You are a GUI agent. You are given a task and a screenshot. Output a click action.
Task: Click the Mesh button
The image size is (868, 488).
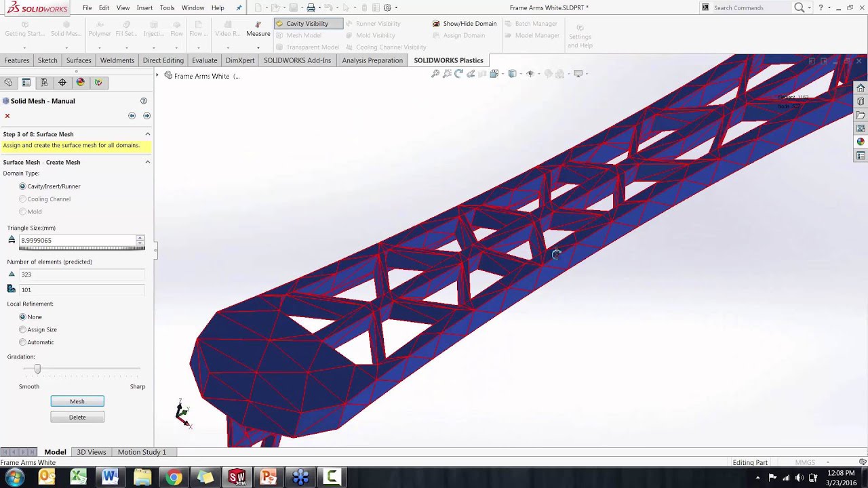pyautogui.click(x=77, y=401)
